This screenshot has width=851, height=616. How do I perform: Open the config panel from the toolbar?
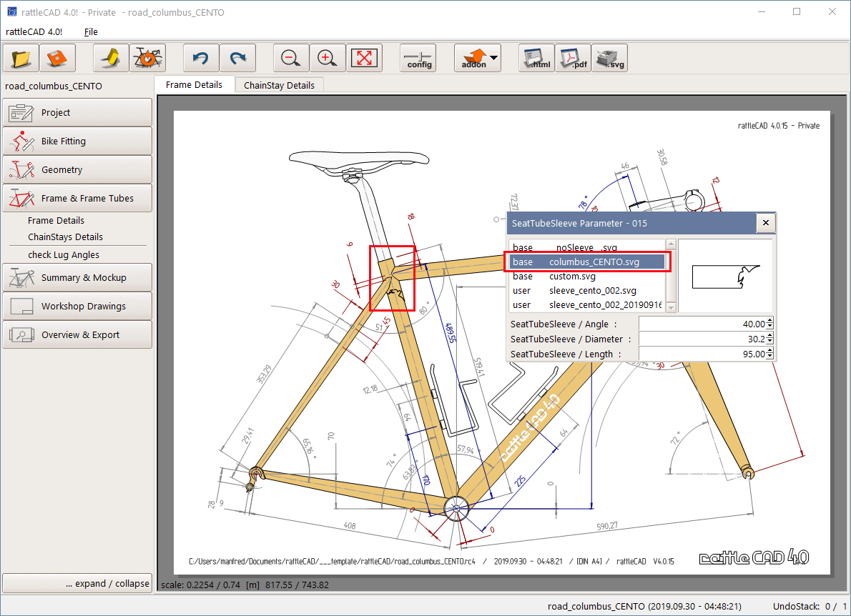pos(418,58)
